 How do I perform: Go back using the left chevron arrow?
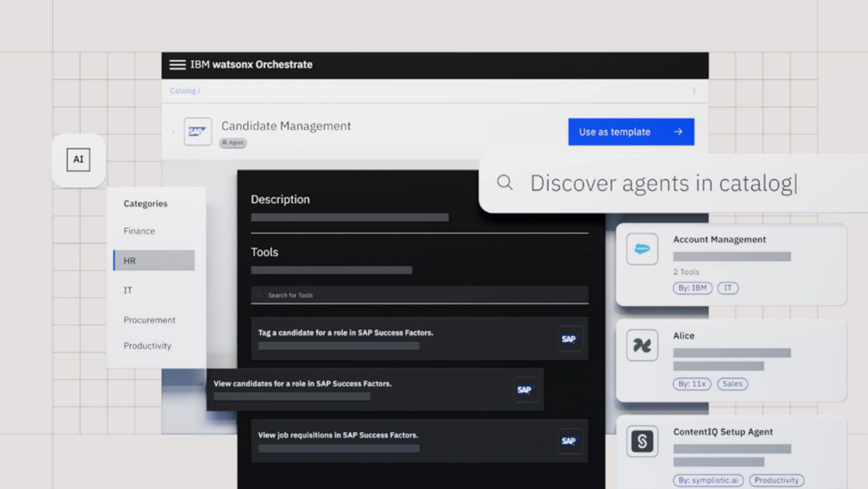pyautogui.click(x=174, y=131)
